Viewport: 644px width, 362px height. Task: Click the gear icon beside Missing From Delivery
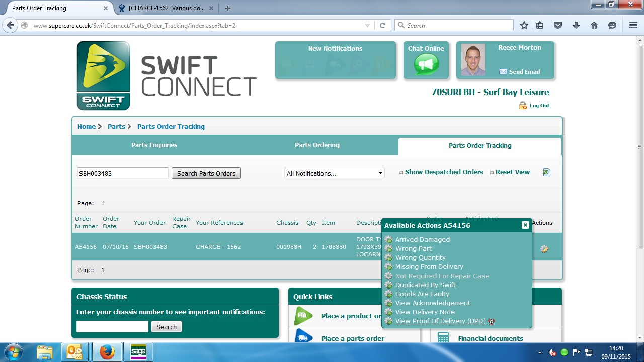point(388,266)
